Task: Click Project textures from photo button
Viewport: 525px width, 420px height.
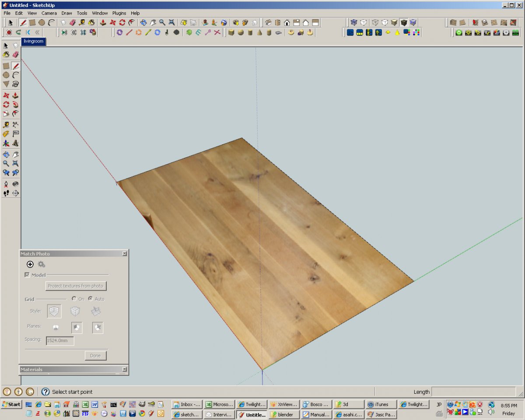Action: click(76, 286)
